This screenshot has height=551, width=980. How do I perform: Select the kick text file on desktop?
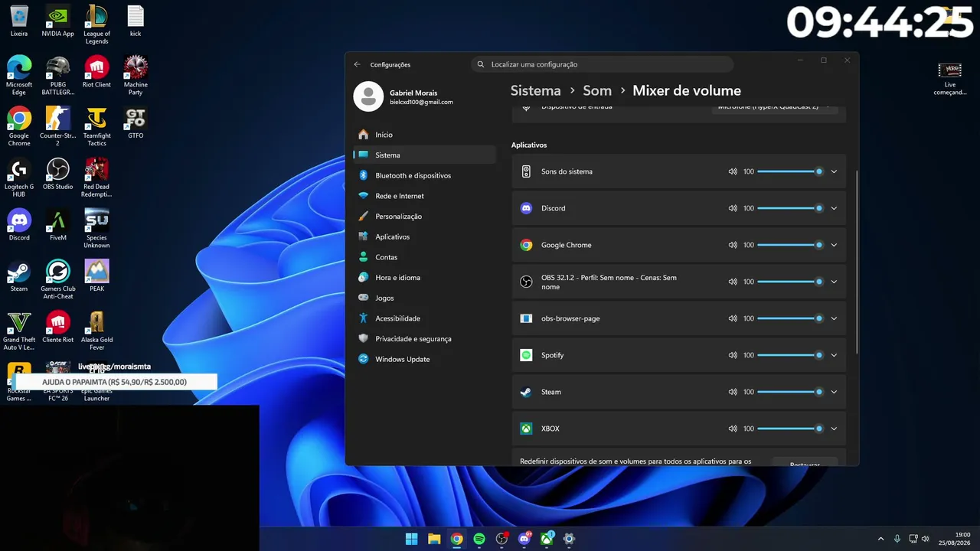(x=136, y=21)
